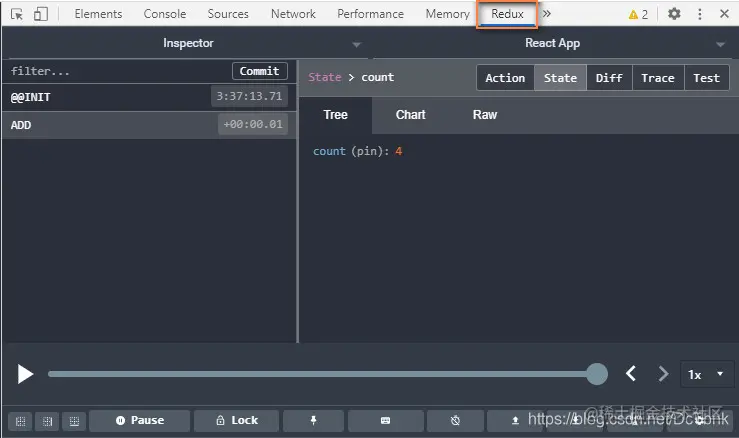Click the count (pin) key label
Viewport: 739px width, 438px height.
351,151
